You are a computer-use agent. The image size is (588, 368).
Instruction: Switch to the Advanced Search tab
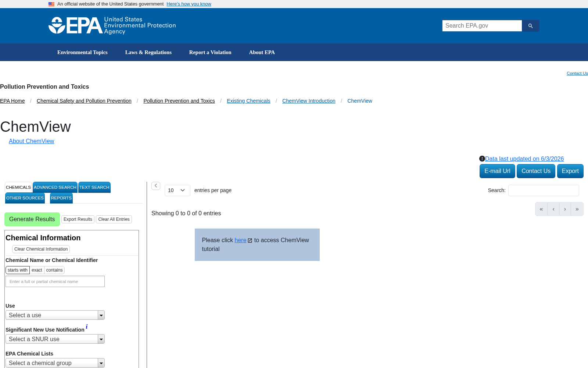(x=55, y=187)
